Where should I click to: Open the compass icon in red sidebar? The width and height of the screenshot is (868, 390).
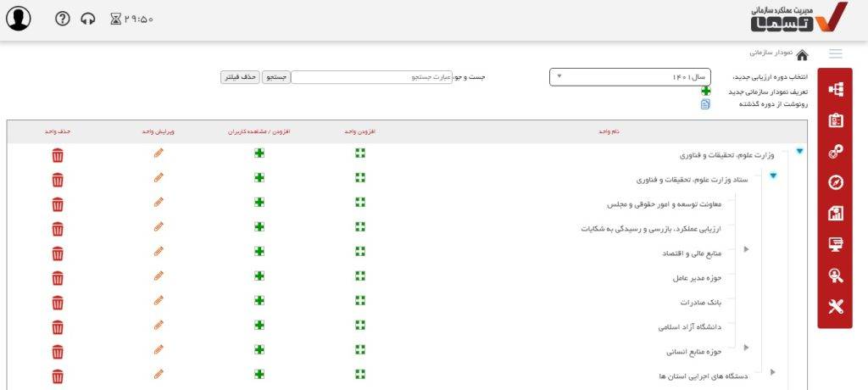point(836,182)
